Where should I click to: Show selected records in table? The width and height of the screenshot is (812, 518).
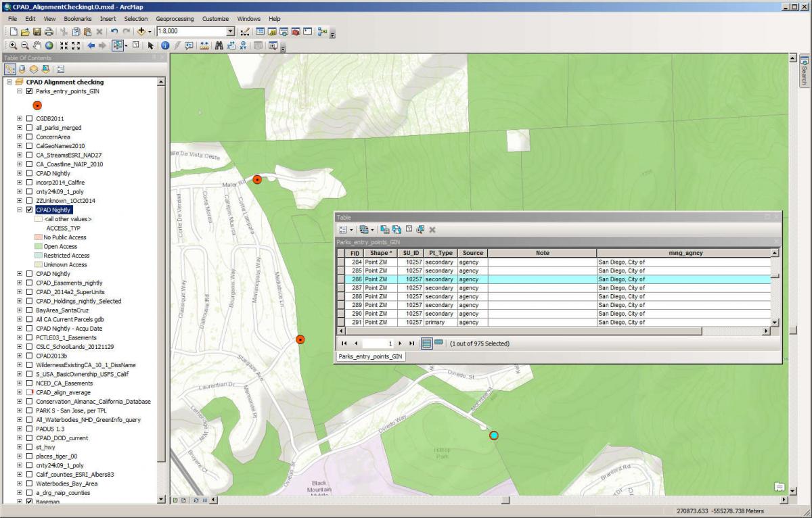[438, 344]
